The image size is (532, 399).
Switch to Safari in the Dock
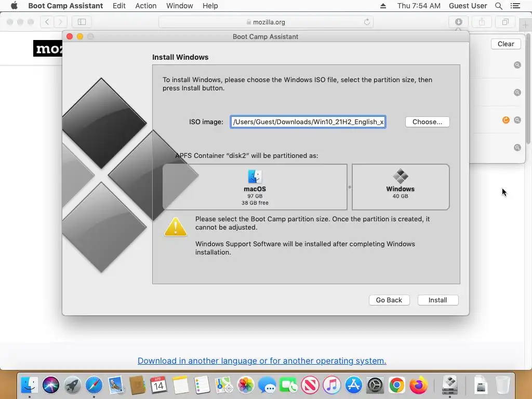point(94,385)
